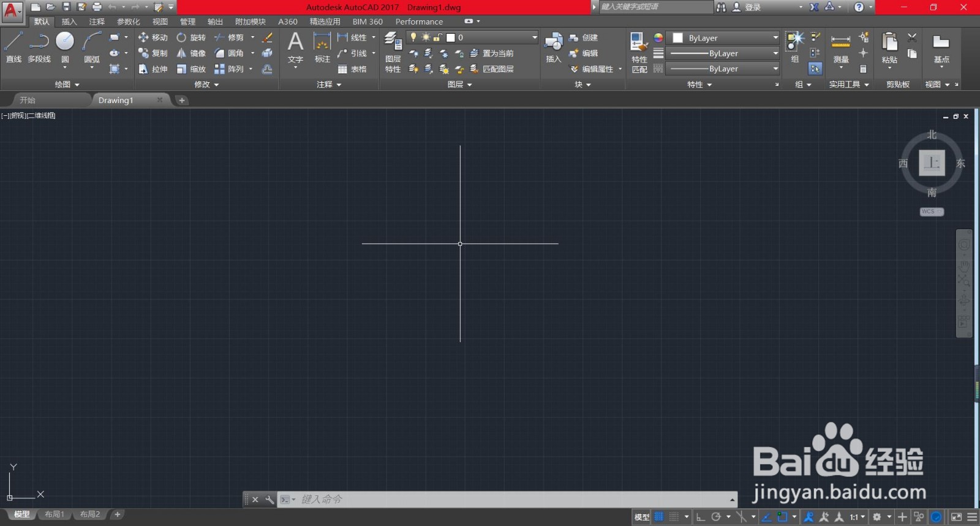The height and width of the screenshot is (526, 980).
Task: Toggle grid display in status bar
Action: [659, 517]
